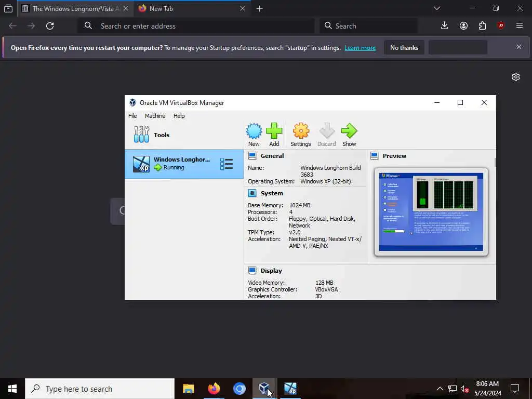Open the Machine menu in VirtualBox
This screenshot has height=399, width=532.
[x=155, y=116]
